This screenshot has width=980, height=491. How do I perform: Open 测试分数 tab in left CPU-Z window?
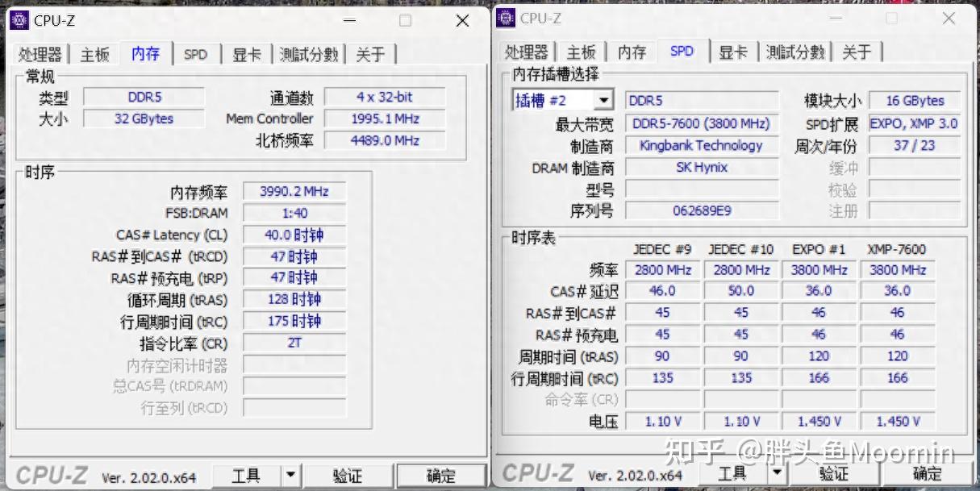(x=309, y=55)
